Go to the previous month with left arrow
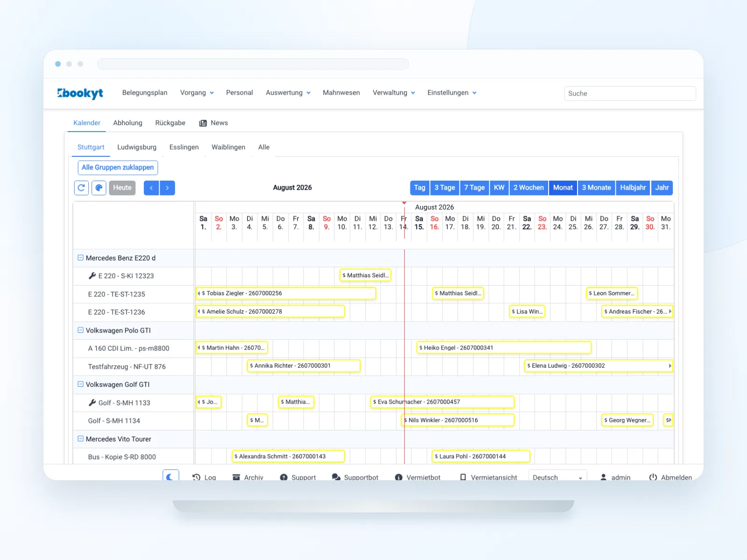This screenshot has height=560, width=747. [x=151, y=188]
